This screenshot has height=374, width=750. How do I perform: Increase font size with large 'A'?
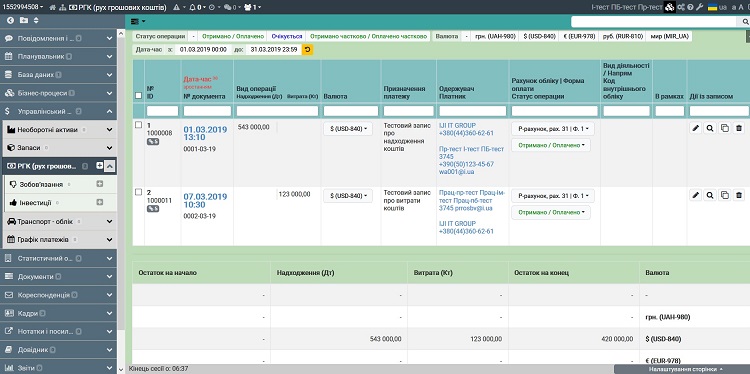coord(741,7)
